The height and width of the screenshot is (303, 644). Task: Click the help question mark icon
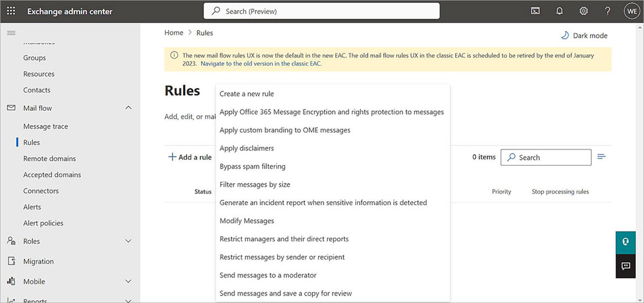pos(607,11)
